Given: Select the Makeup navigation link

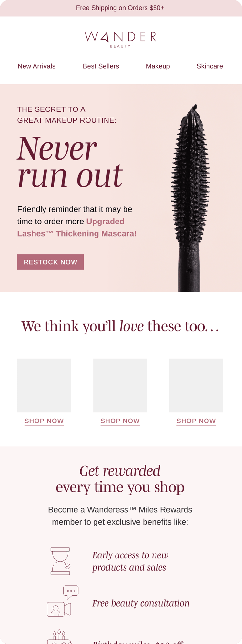Looking at the screenshot, I should pos(158,66).
